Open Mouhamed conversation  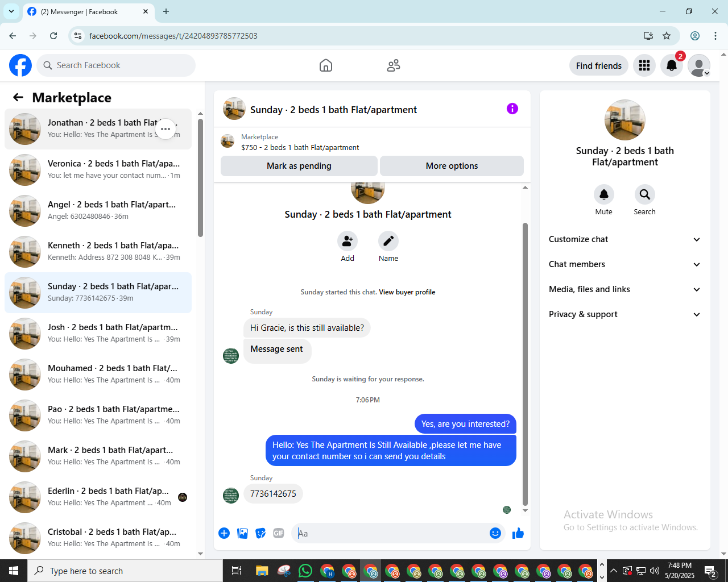coord(98,375)
